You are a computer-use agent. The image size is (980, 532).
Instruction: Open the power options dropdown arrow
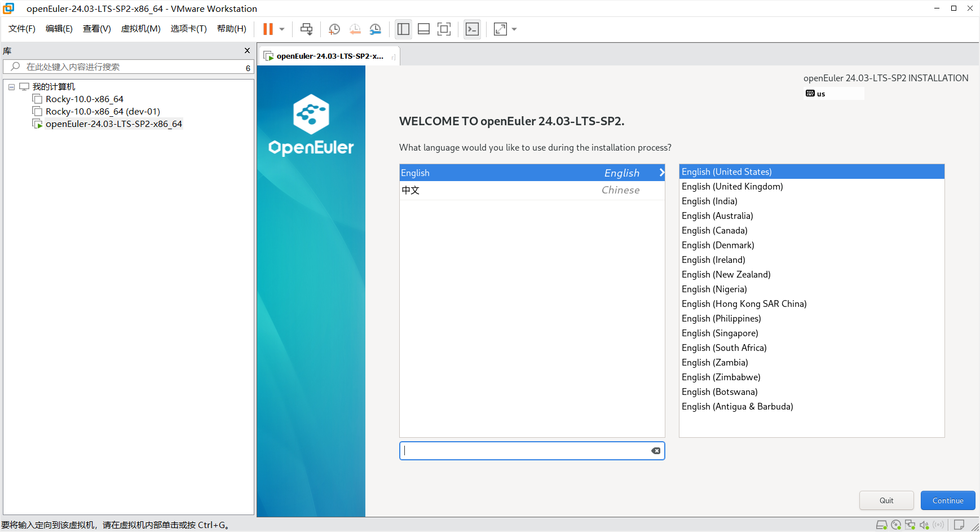click(x=282, y=29)
